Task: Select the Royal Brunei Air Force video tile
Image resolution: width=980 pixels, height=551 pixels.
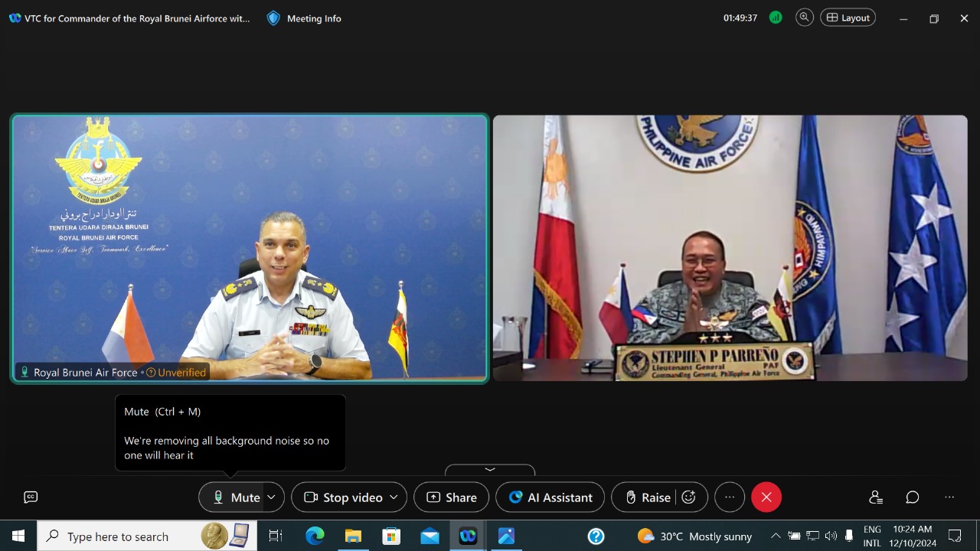Action: pos(250,249)
